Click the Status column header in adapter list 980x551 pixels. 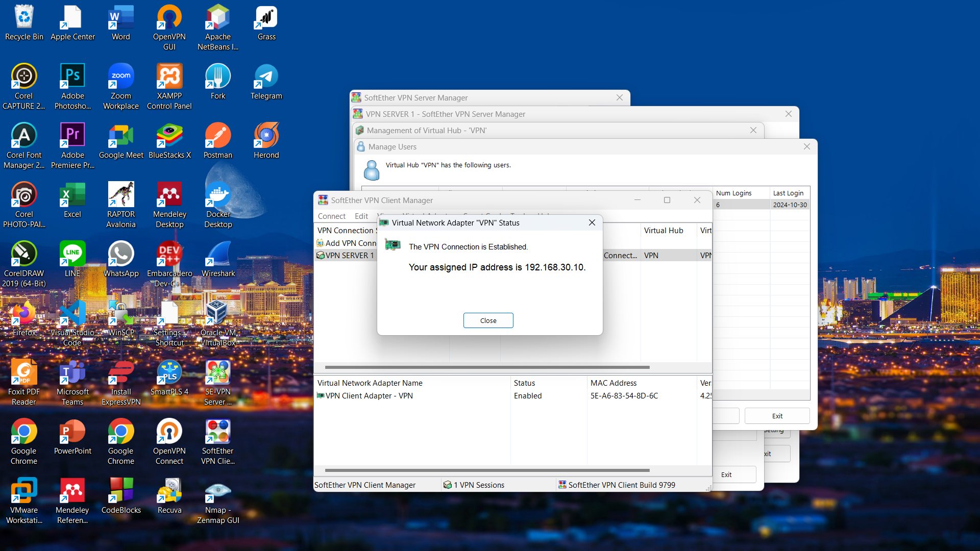coord(548,383)
